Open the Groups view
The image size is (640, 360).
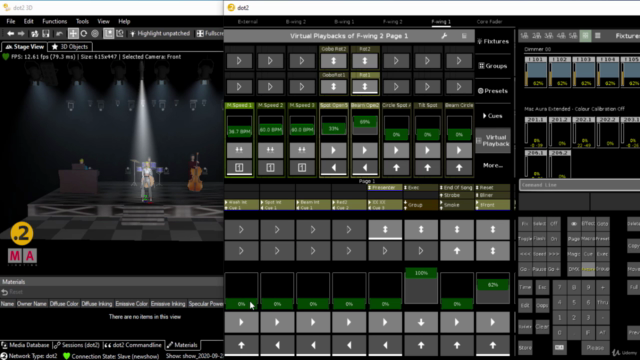pos(493,66)
